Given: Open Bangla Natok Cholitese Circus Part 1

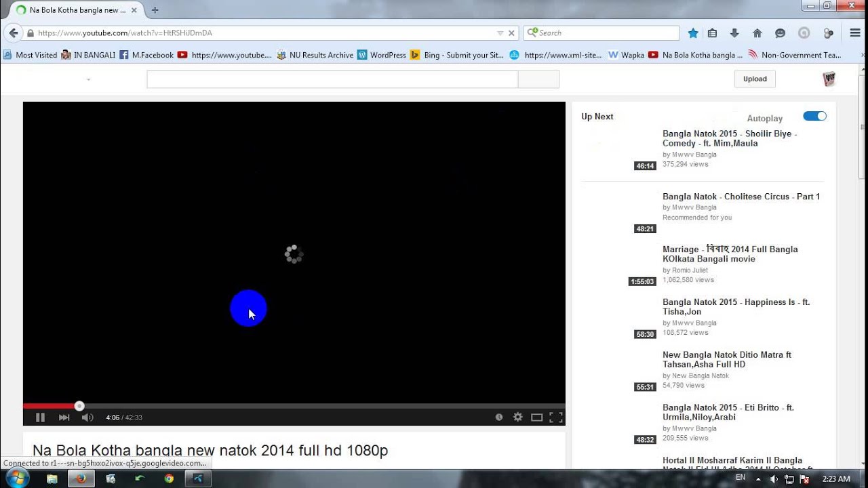Looking at the screenshot, I should click(x=741, y=197).
